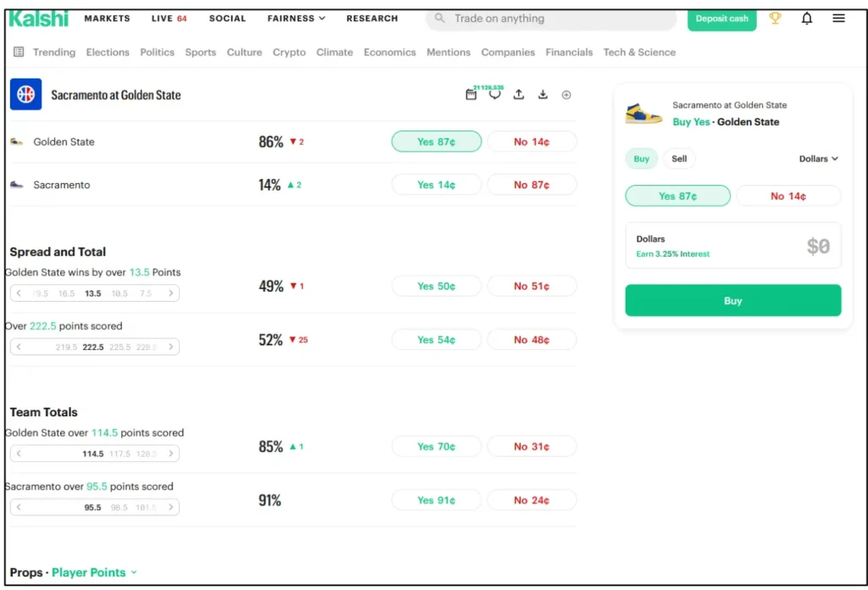Viewport: 868px width, 590px height.
Task: Click the basketball league icon
Action: (25, 94)
